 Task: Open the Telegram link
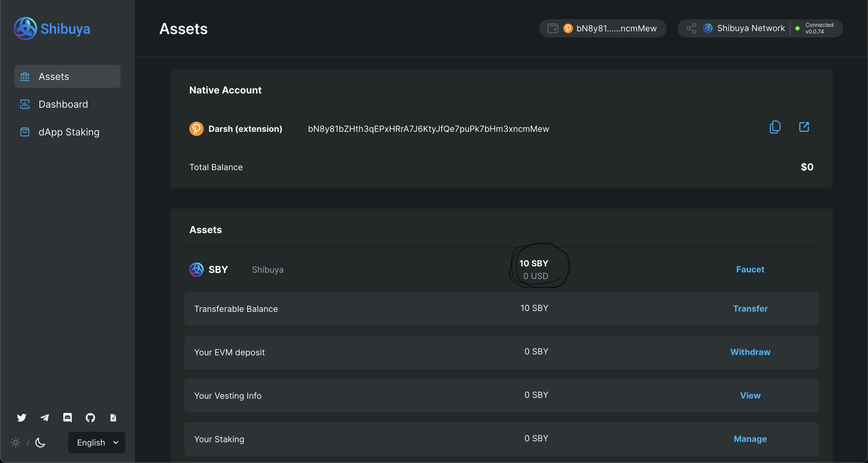pos(45,418)
